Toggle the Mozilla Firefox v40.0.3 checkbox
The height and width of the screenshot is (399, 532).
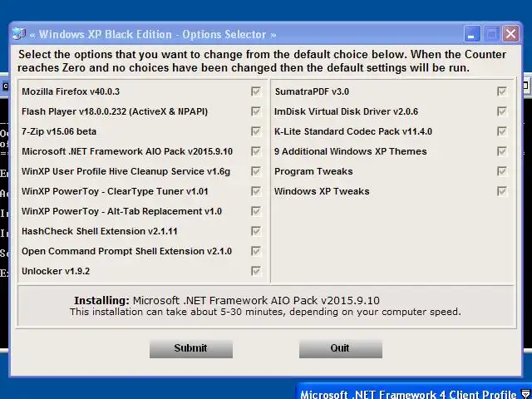point(256,91)
